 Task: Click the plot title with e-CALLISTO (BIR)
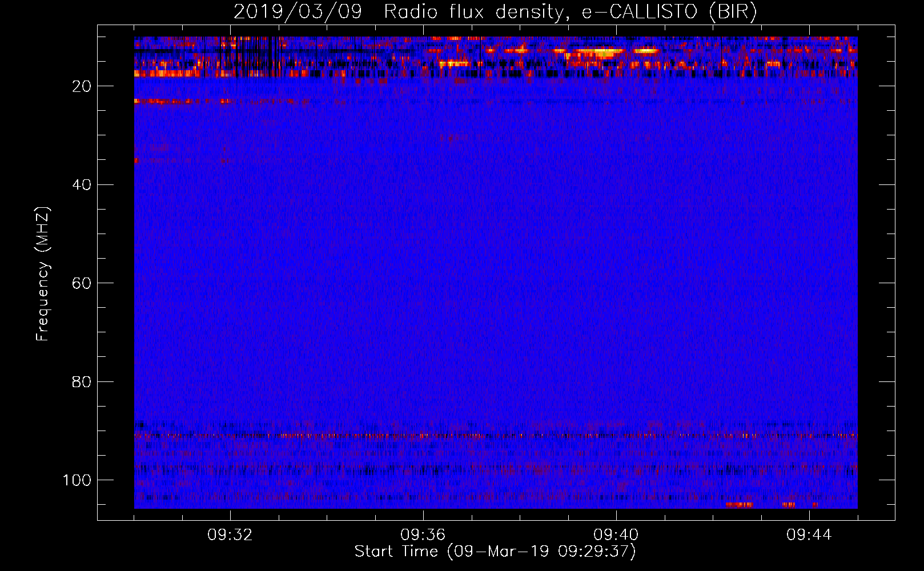pos(495,11)
